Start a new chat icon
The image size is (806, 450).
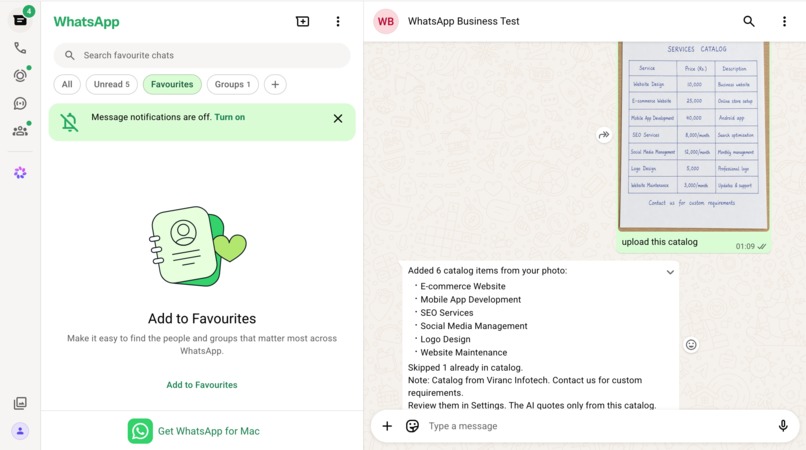click(303, 21)
